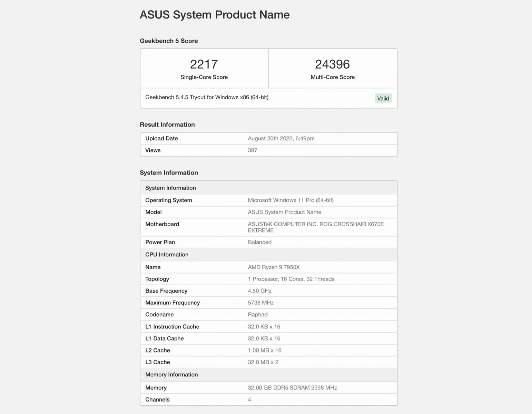Select the Geekbench 5.4.5 Tryout version text
This screenshot has width=532, height=414.
(x=207, y=97)
